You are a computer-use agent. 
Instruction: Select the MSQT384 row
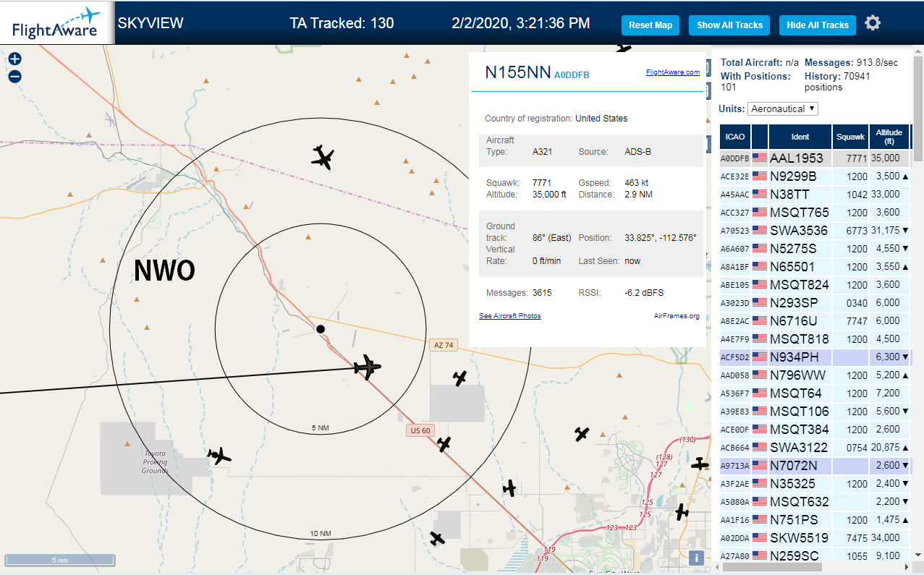(x=815, y=430)
